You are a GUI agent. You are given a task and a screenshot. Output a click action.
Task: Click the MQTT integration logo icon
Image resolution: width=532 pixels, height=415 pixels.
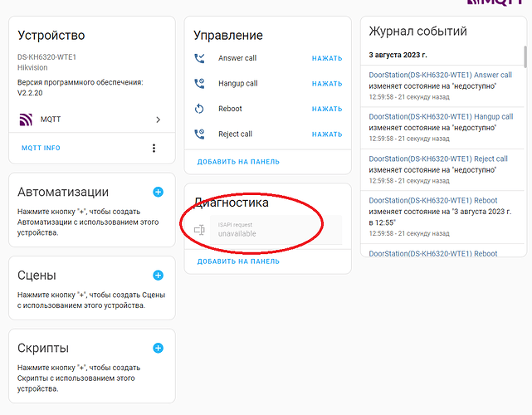click(x=26, y=120)
